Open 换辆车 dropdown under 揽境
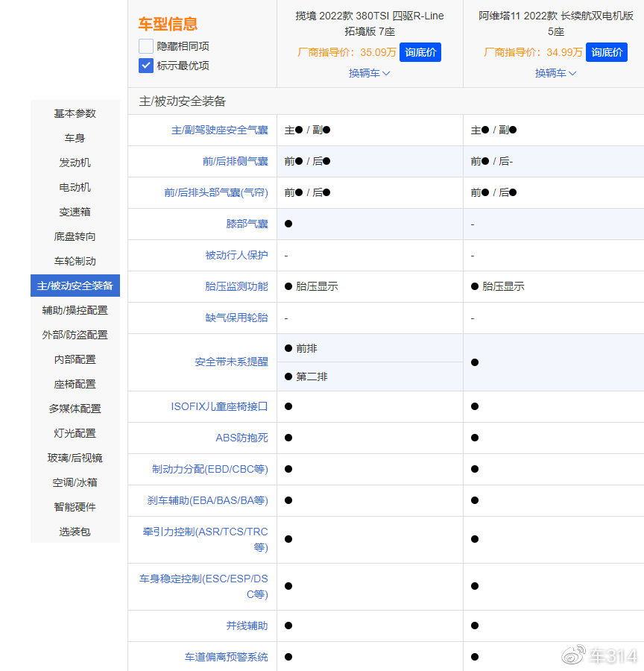 click(369, 73)
